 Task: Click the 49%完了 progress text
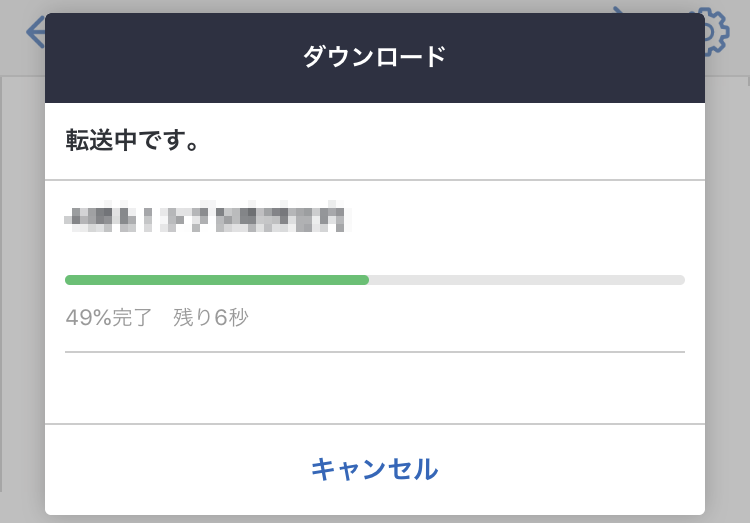pyautogui.click(x=109, y=317)
